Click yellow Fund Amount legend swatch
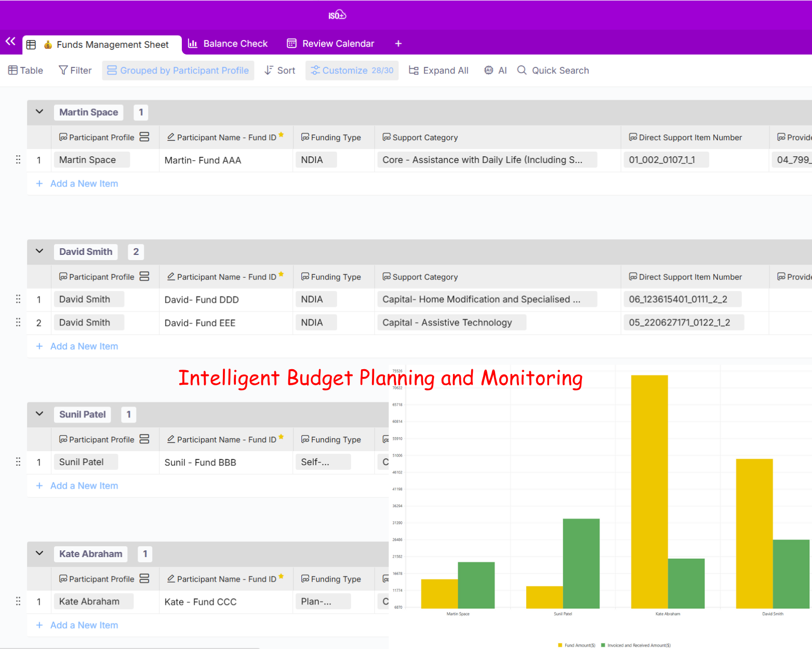 [560, 645]
